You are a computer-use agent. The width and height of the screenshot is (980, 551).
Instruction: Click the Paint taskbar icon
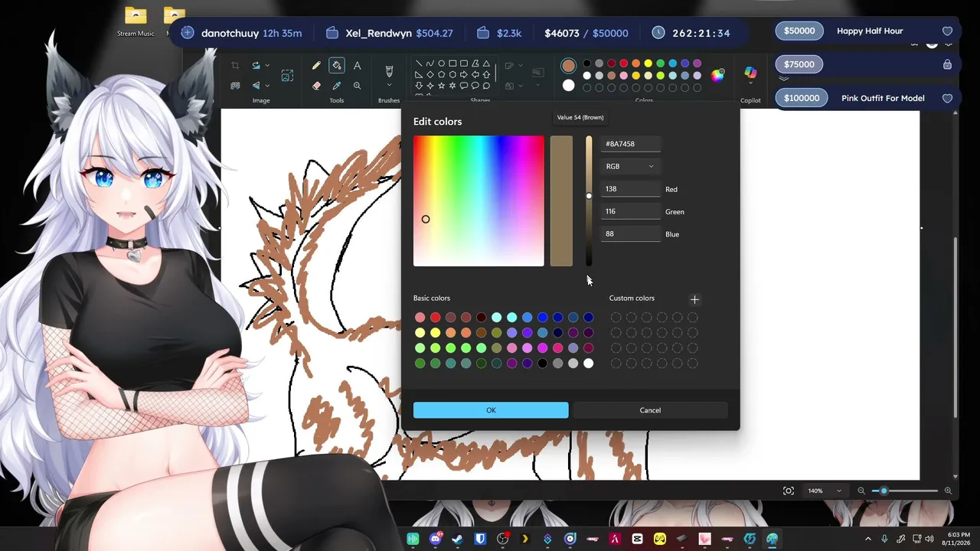(772, 539)
